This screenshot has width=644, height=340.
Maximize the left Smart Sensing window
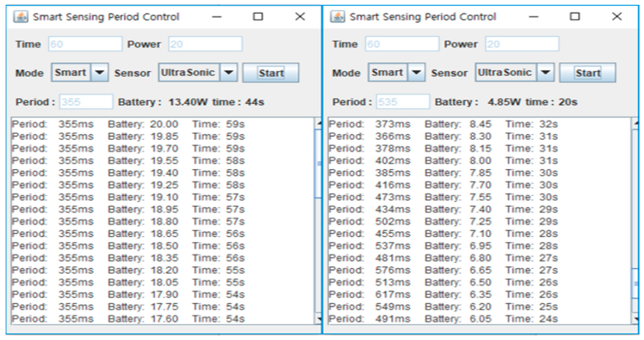[258, 17]
